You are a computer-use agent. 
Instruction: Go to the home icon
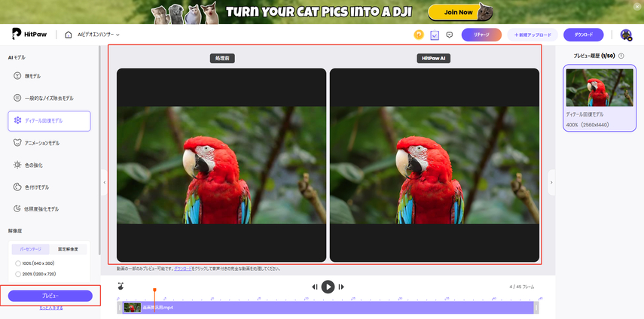pos(69,35)
